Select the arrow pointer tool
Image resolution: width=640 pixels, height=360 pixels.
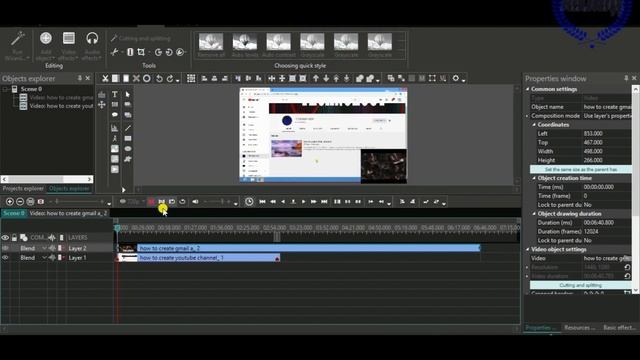[x=128, y=94]
